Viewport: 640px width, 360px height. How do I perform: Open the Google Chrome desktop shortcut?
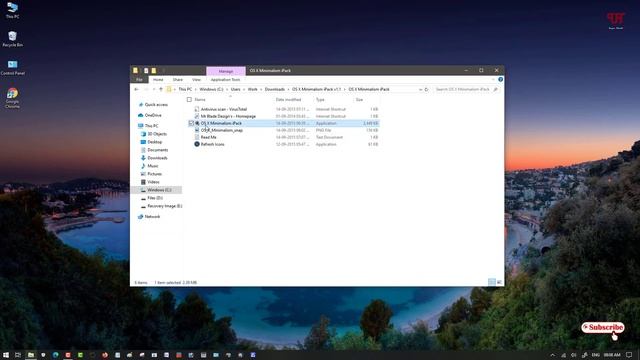click(12, 98)
